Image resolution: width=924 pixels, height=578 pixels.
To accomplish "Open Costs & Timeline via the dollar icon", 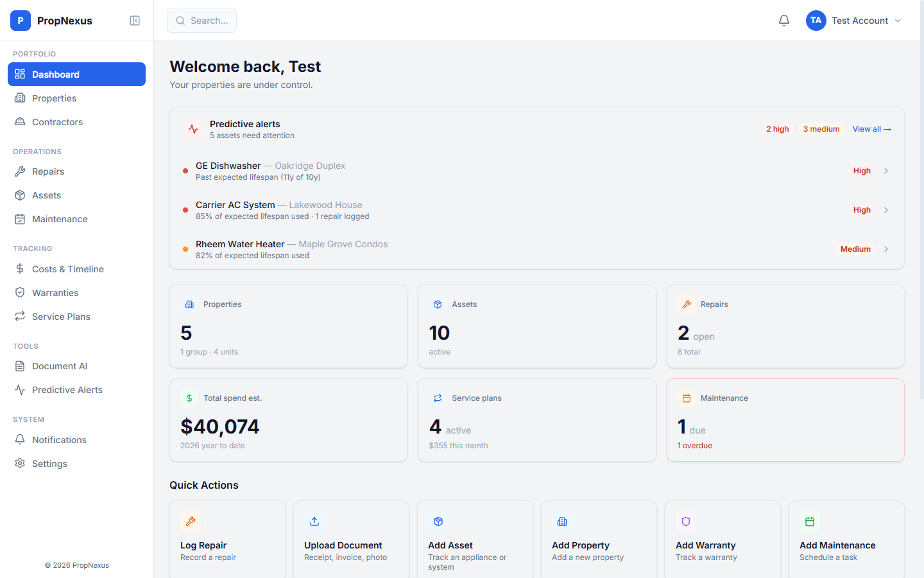I will tap(21, 268).
